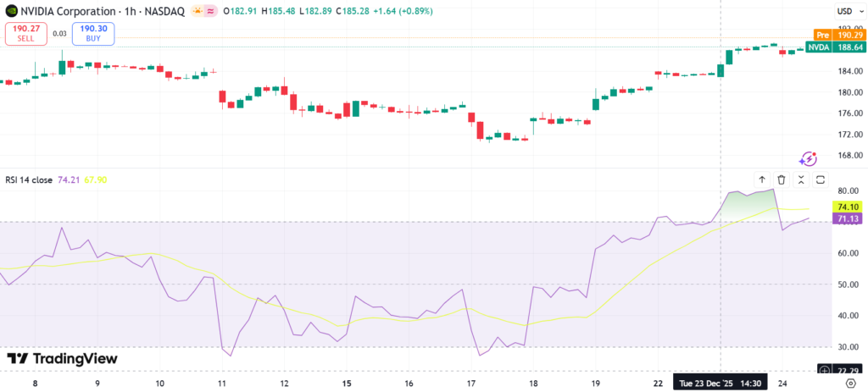868x392 pixels.
Task: Click the RSI value 74.21 in legend
Action: click(x=69, y=179)
